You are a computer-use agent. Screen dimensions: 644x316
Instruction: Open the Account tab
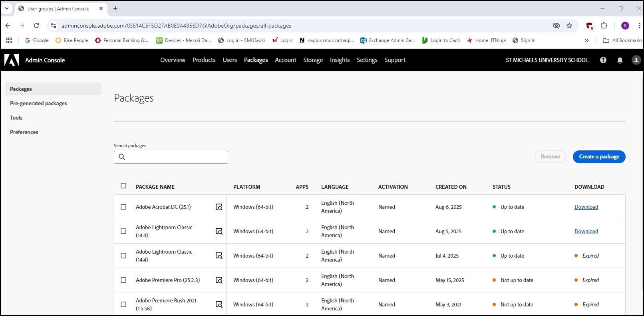point(286,60)
